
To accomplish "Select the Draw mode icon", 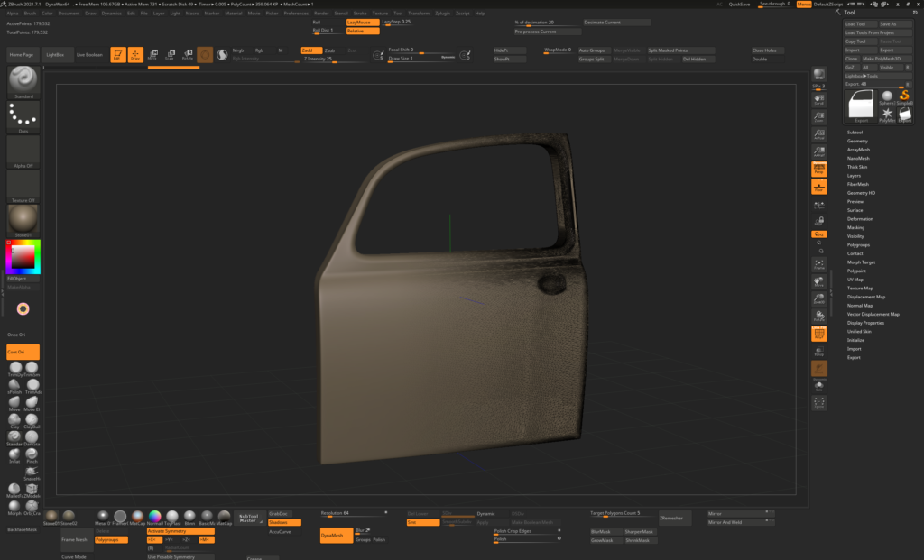I will point(135,55).
